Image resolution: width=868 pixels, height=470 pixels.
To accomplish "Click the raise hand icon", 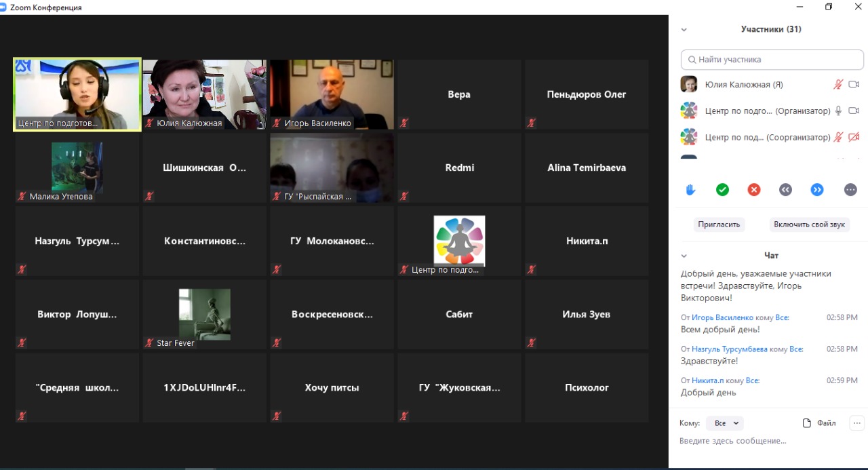I will 690,190.
